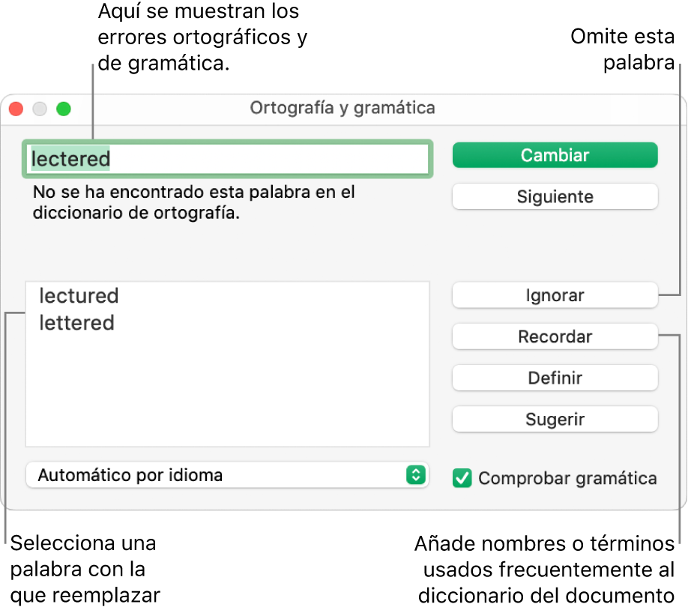Ignore the misspelled word with Ignorar
The height and width of the screenshot is (616, 688).
click(555, 295)
